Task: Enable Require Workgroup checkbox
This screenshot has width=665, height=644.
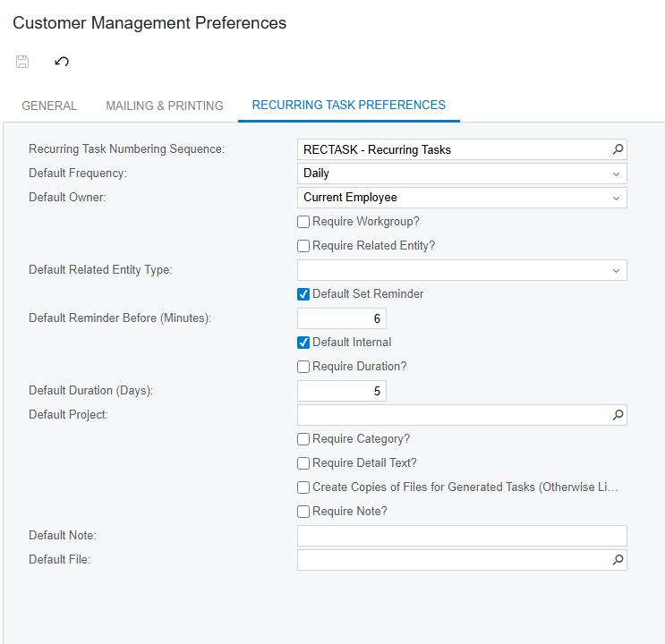Action: point(303,222)
